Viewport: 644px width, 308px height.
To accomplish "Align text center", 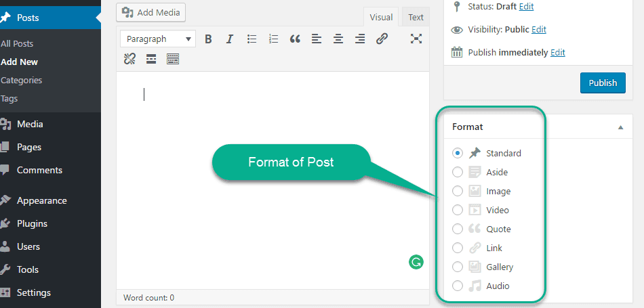I will 338,39.
